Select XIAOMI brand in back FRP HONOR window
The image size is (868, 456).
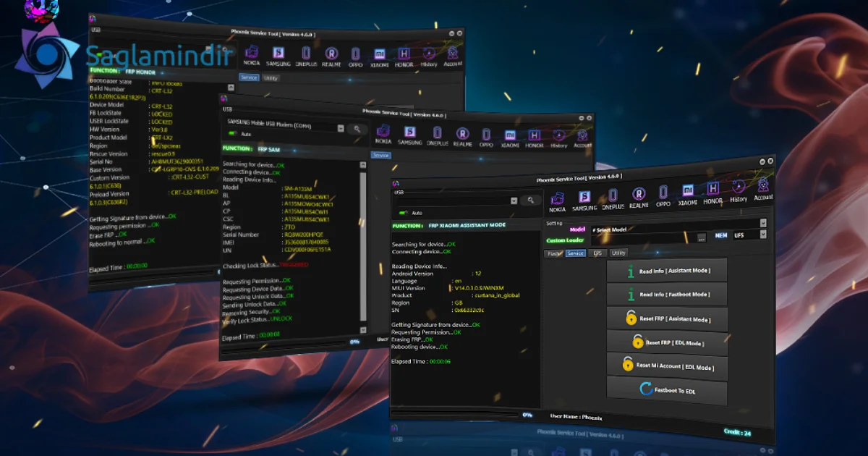point(380,58)
